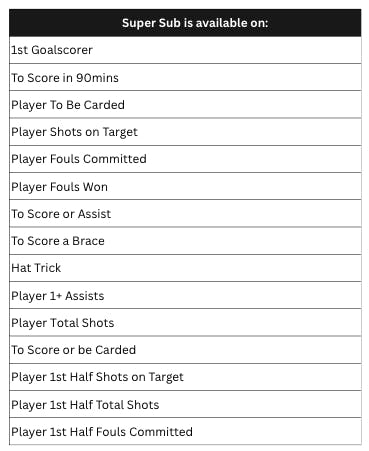
Task: Select the To Score a Brace row
Action: coord(185,241)
